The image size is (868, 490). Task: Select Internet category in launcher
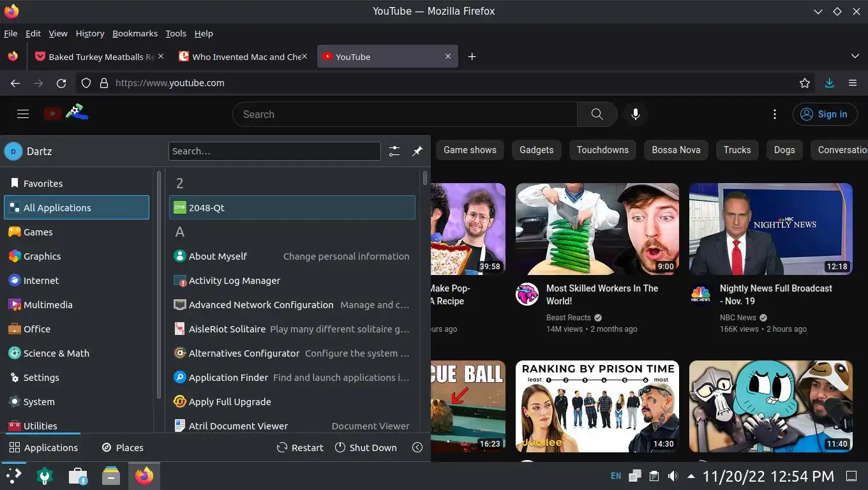pos(77,280)
